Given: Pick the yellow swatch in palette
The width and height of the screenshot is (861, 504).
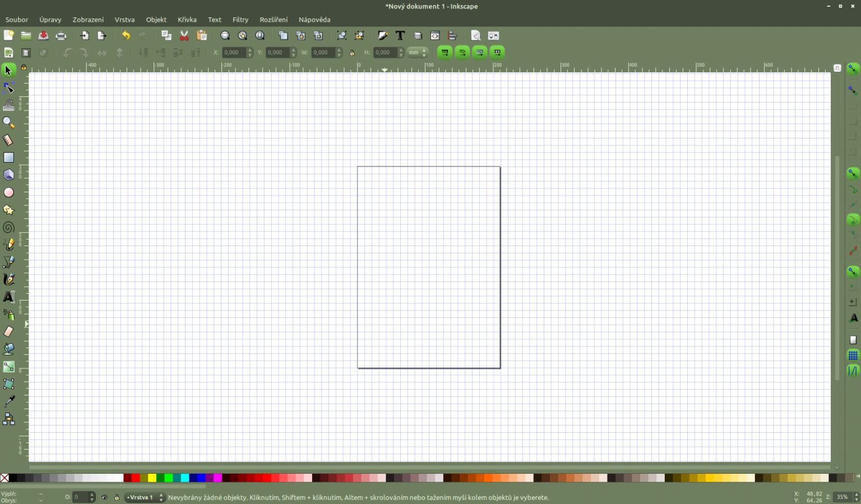Looking at the screenshot, I should tap(152, 478).
